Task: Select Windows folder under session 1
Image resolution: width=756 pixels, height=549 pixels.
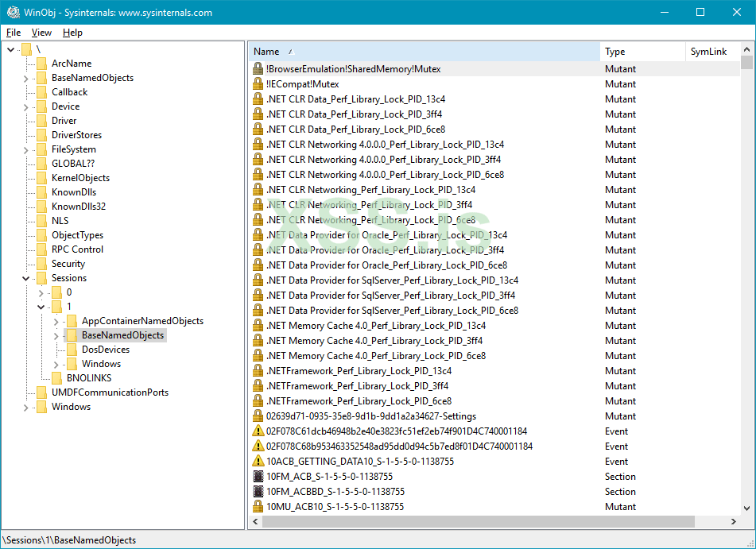Action: (101, 364)
